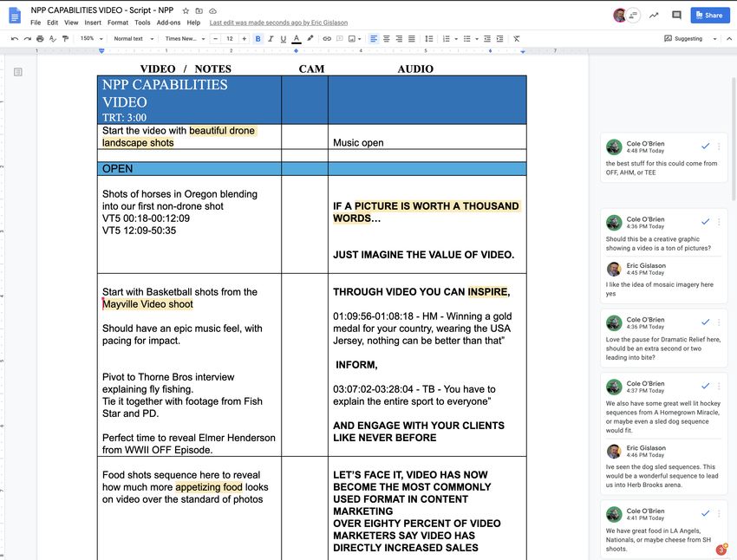Open comment history
Screen dimensions: 737x560
[x=676, y=15]
